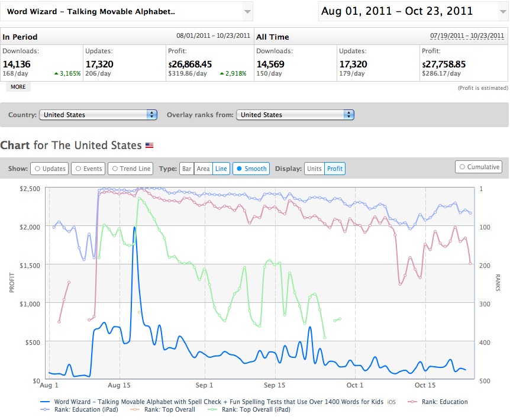Click the $319.86/day profit rate
Viewport: 510px width, 420px height.
[x=188, y=73]
